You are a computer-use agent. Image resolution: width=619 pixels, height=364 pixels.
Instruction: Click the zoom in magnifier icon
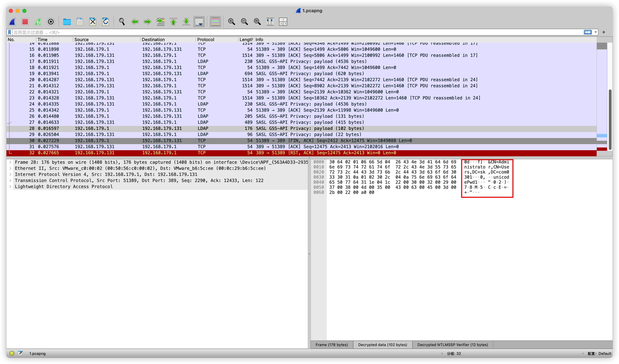click(231, 22)
